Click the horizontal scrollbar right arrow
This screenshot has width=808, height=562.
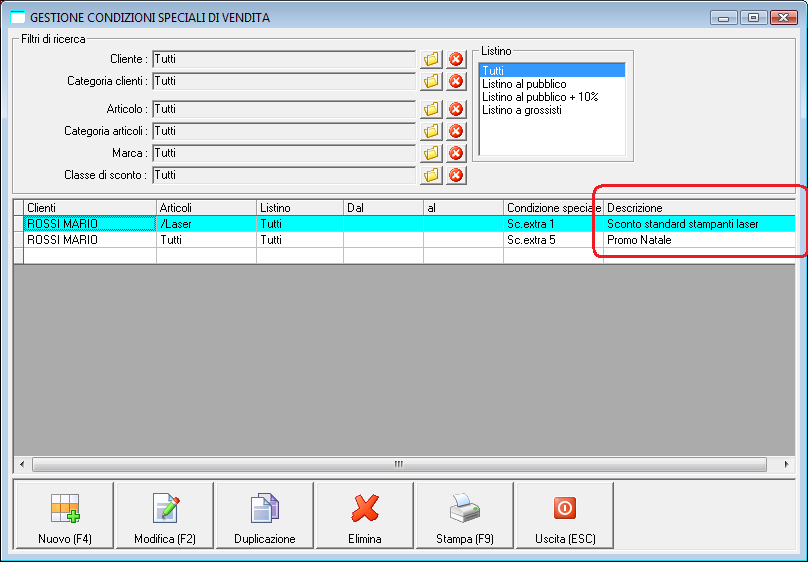click(x=786, y=464)
